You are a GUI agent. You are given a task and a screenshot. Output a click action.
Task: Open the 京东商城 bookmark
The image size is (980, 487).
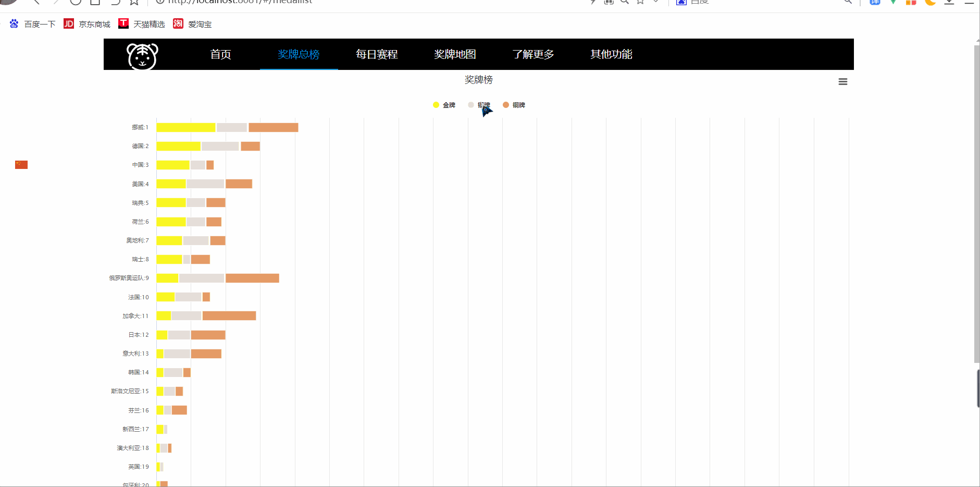point(87,24)
